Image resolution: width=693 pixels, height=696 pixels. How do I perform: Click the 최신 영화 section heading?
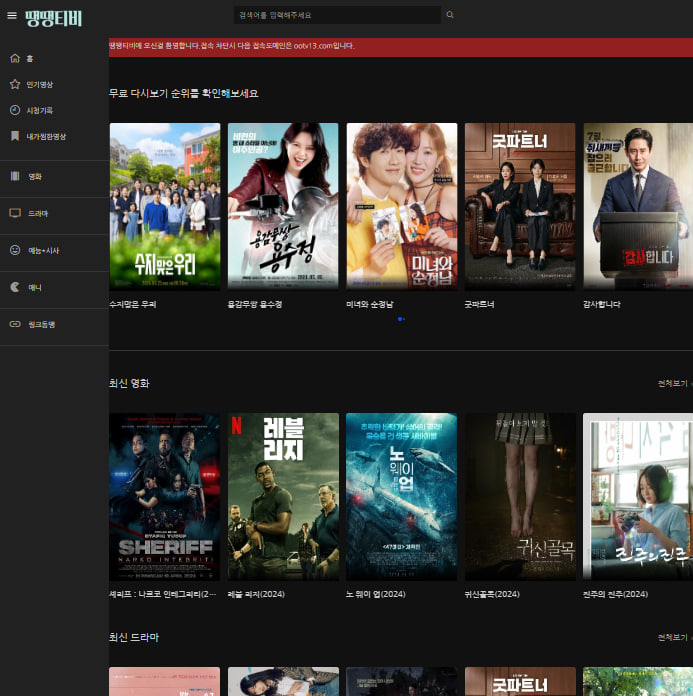(x=129, y=383)
